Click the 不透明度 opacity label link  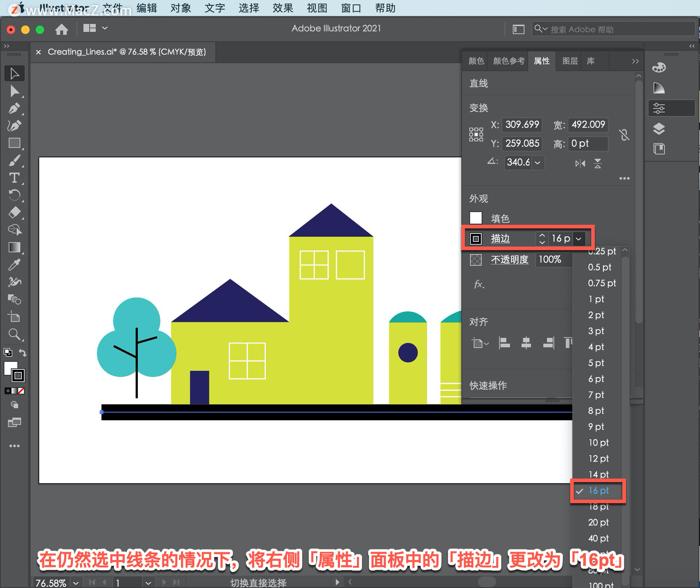point(510,260)
